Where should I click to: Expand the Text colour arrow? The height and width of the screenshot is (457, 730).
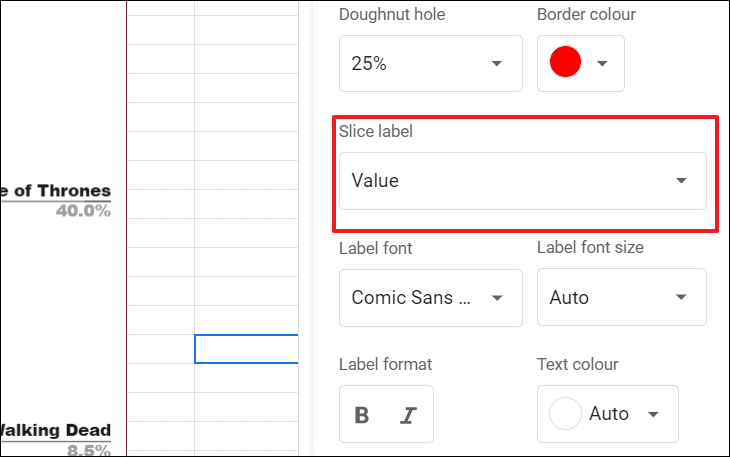point(654,414)
